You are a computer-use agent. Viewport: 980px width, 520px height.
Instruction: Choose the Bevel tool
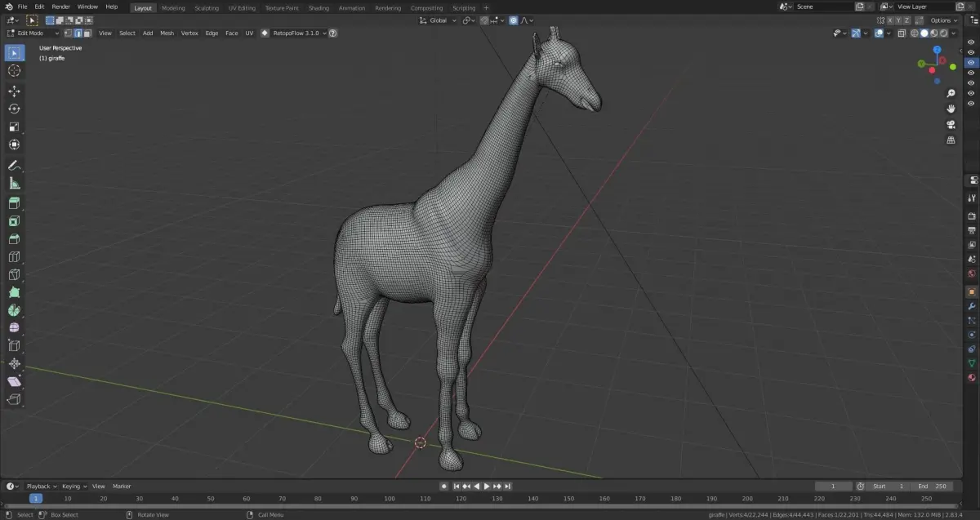(14, 239)
